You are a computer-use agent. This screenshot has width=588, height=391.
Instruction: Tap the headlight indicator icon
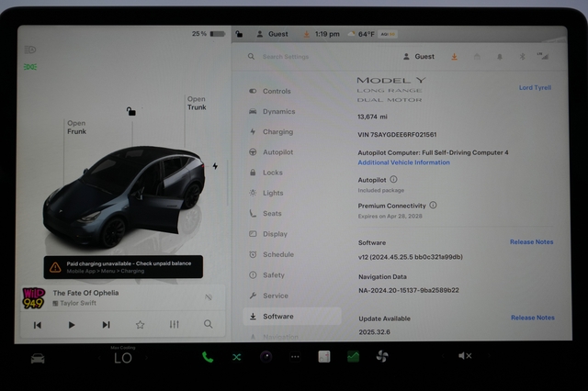pos(30,50)
